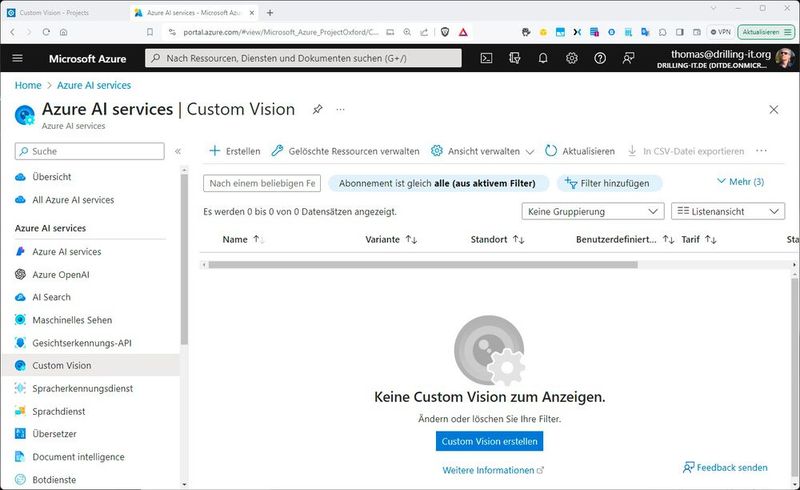Click Feedback senden
The image size is (800, 490).
click(x=725, y=468)
